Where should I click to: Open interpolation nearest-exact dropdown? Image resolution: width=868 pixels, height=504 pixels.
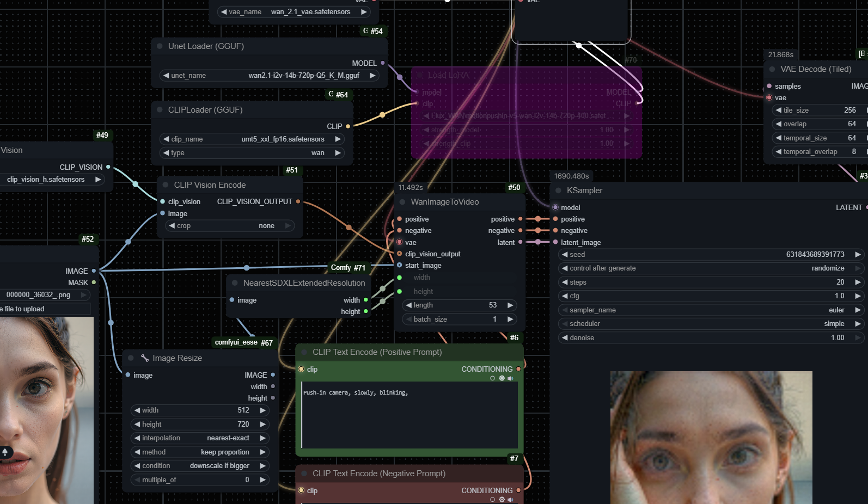(x=200, y=438)
